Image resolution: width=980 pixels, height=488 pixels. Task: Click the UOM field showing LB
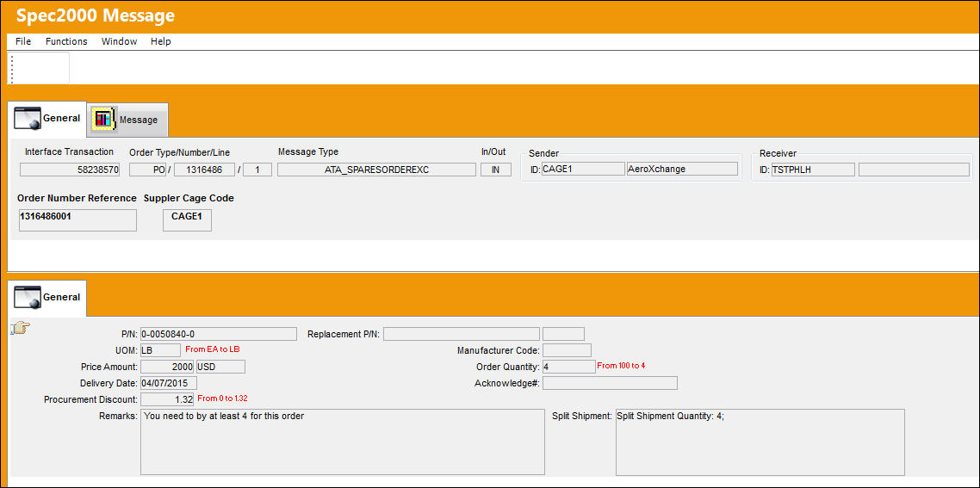point(161,350)
